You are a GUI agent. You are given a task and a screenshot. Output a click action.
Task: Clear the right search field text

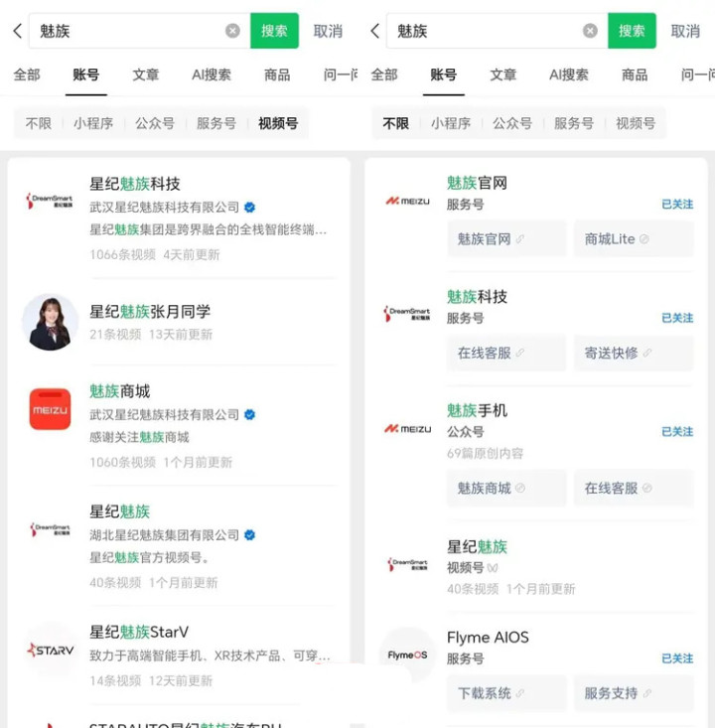point(590,31)
